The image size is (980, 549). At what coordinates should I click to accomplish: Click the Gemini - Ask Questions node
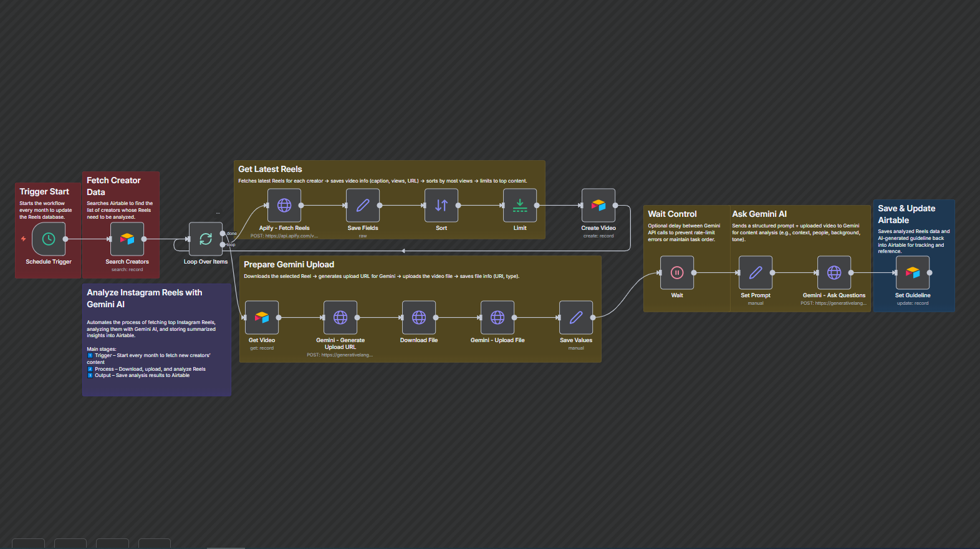coord(834,273)
